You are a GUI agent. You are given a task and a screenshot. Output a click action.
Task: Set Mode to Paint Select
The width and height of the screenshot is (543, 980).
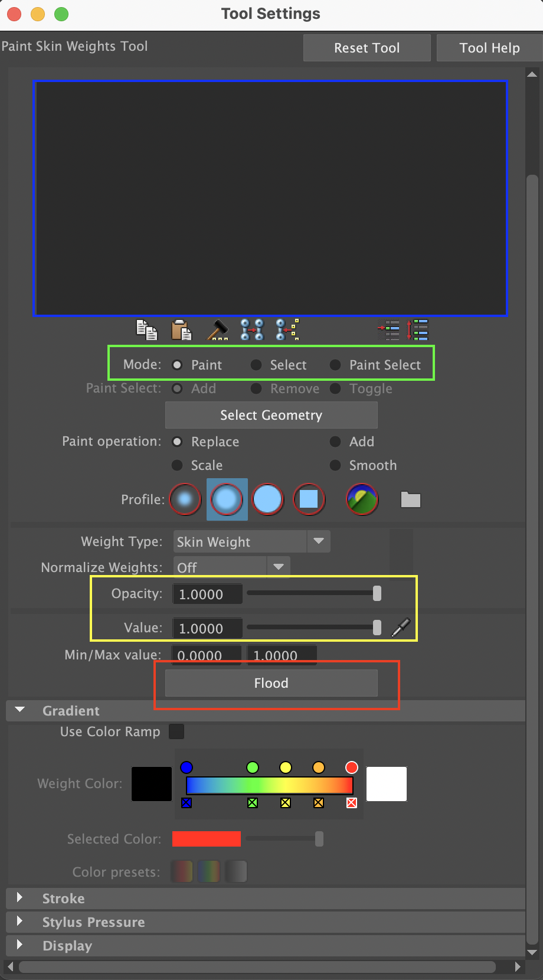coord(335,365)
